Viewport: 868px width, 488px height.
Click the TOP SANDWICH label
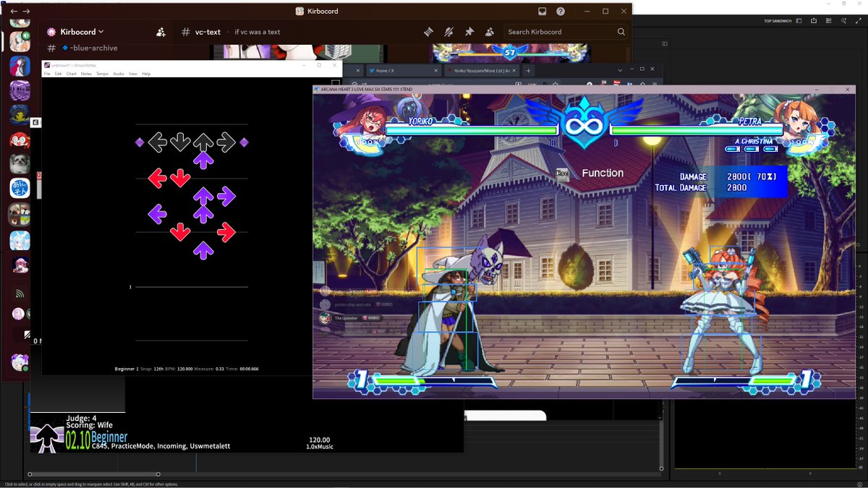pyautogui.click(x=778, y=21)
